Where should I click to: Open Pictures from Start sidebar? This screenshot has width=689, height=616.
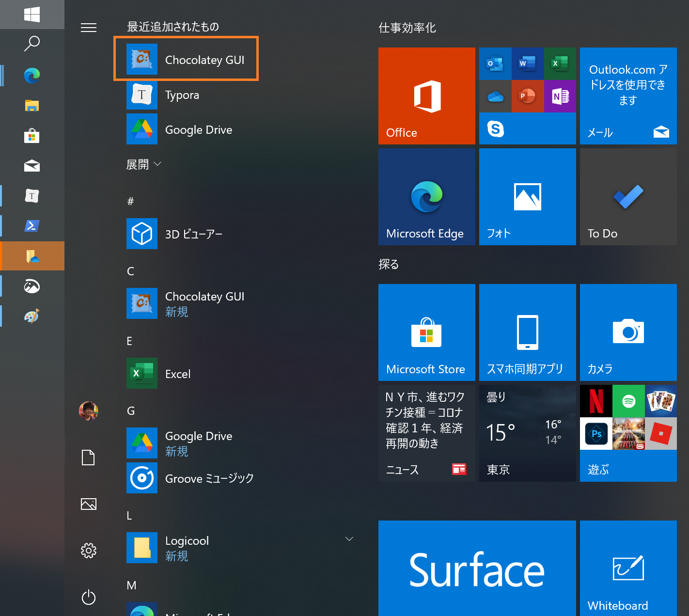[89, 504]
